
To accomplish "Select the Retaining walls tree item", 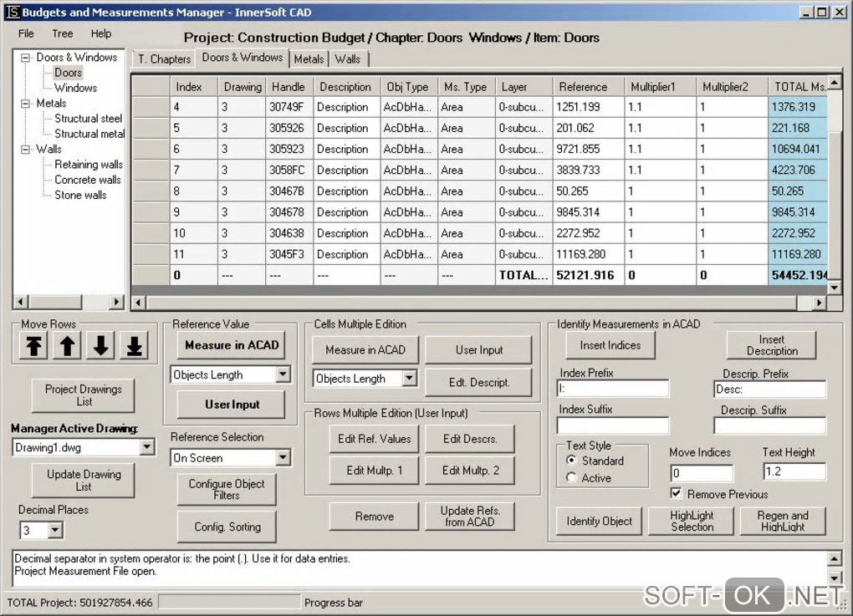I will [88, 164].
